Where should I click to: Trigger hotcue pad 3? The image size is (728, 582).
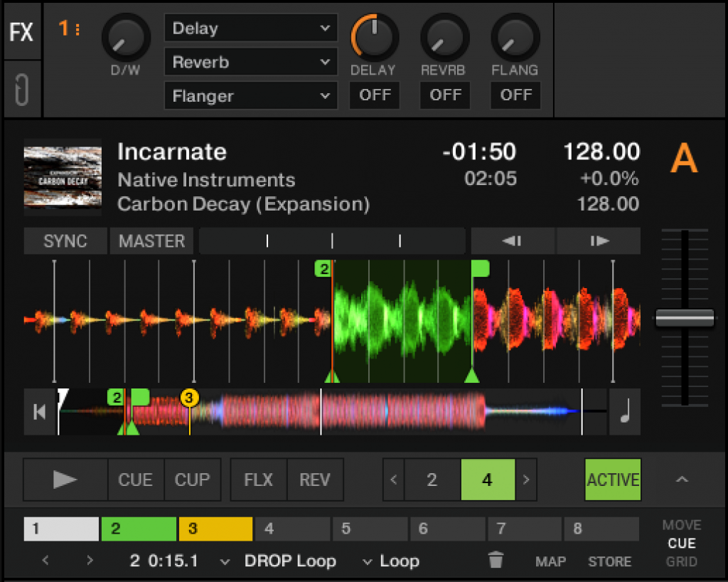tap(215, 529)
